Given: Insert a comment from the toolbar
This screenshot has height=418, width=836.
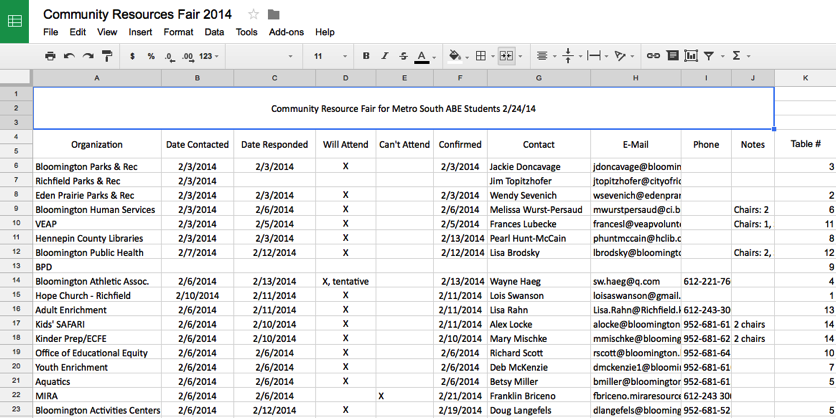Looking at the screenshot, I should click(x=672, y=56).
